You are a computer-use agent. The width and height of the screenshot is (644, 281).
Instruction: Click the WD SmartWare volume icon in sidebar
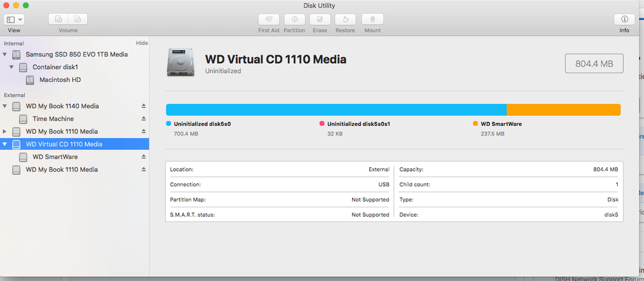point(23,157)
